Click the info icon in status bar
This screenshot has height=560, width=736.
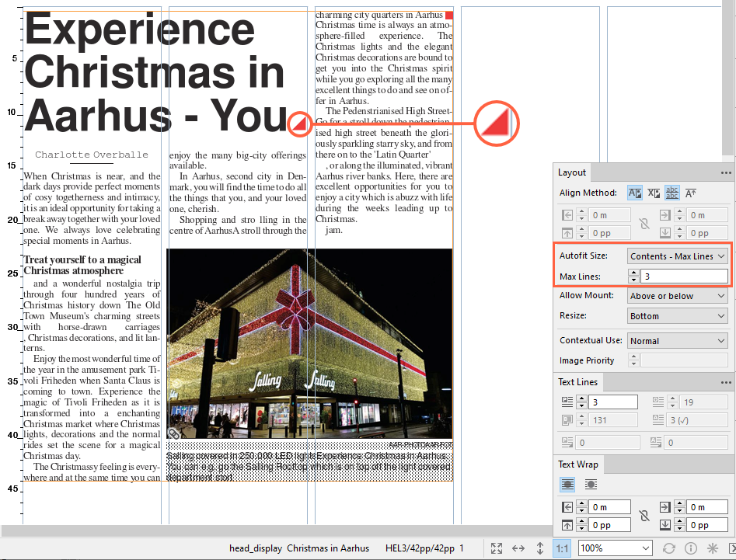[x=690, y=548]
